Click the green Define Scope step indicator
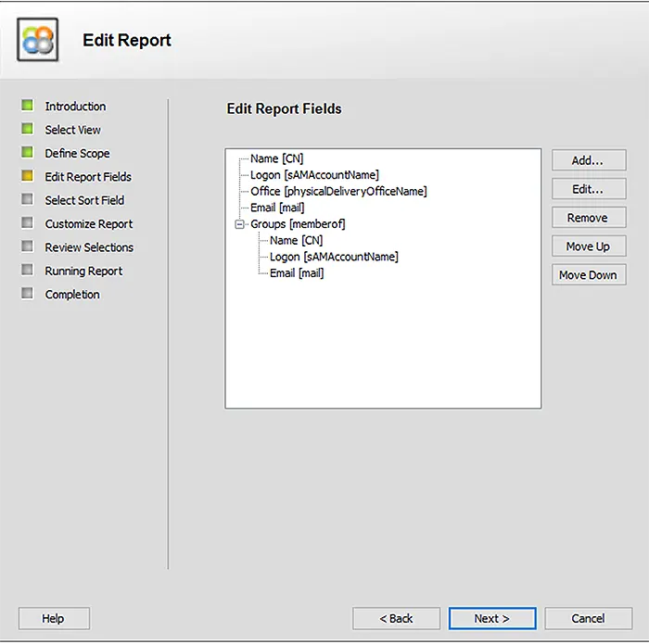This screenshot has height=644, width=649. pos(27,152)
